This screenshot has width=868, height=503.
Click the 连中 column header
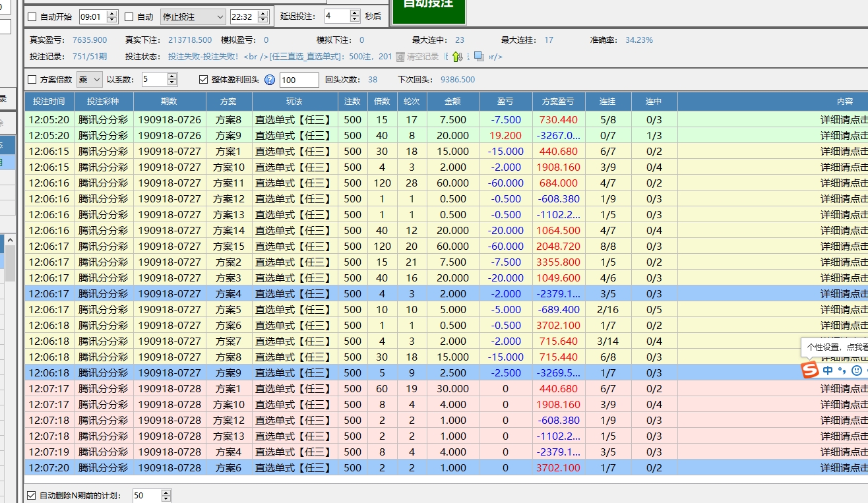[654, 102]
